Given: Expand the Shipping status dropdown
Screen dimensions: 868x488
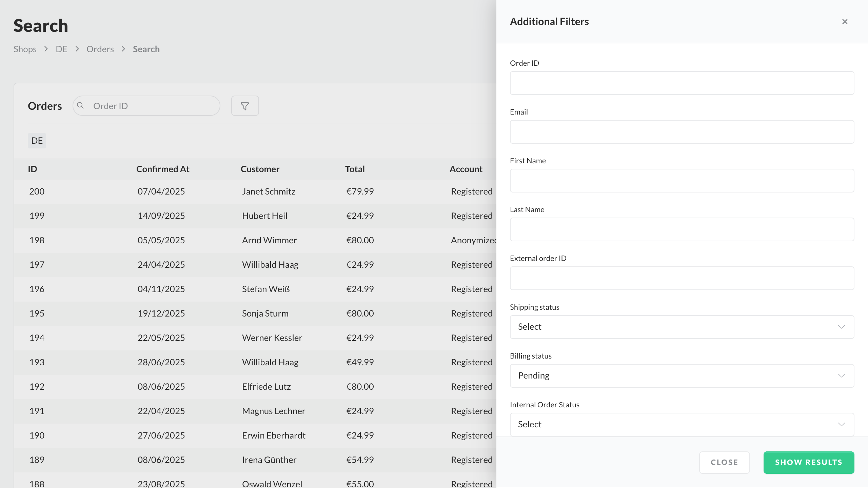Looking at the screenshot, I should point(682,327).
